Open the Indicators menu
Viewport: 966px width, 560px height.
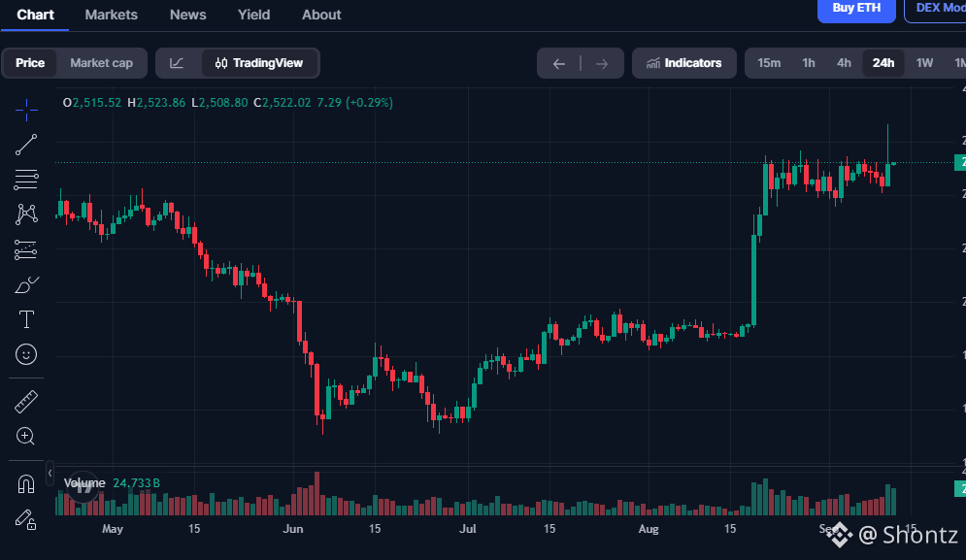pos(683,63)
